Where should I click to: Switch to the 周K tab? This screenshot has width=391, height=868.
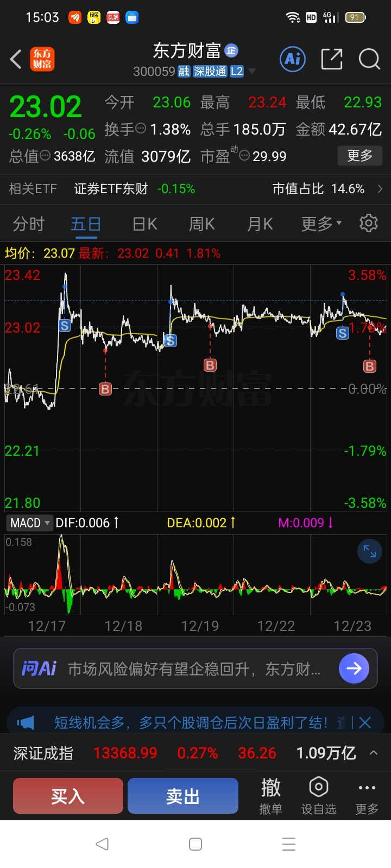point(201,224)
